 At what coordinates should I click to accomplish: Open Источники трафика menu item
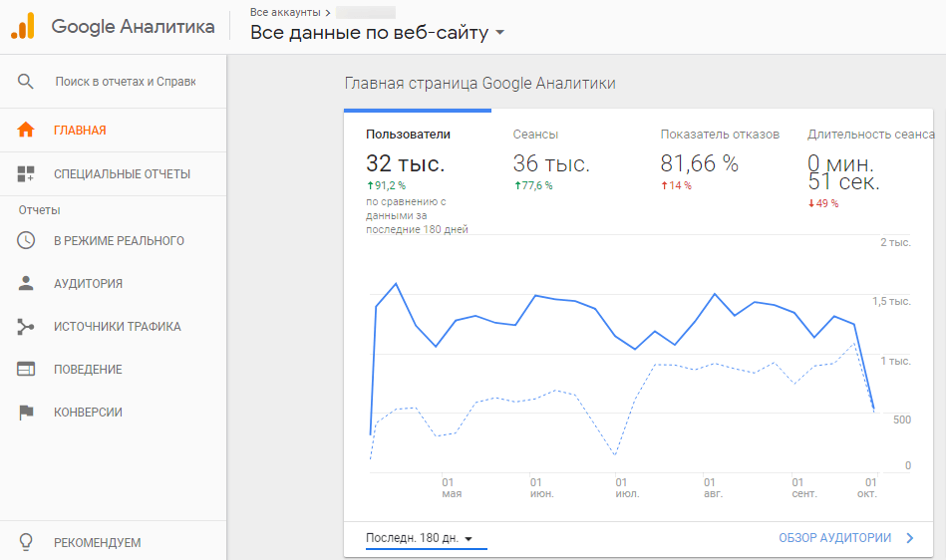coord(117,327)
